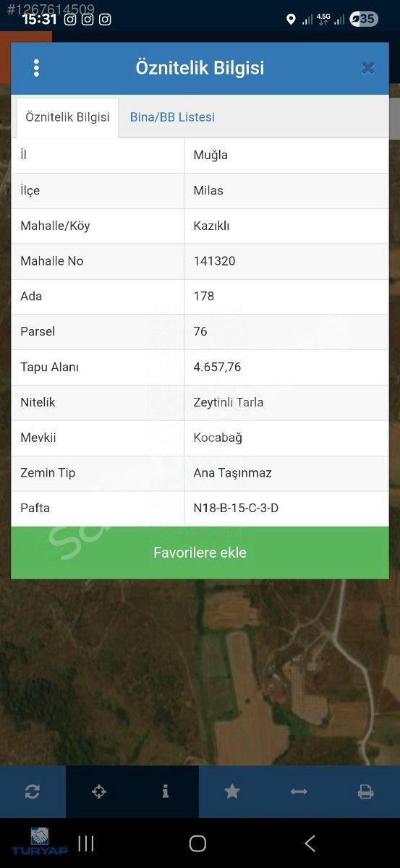Image resolution: width=400 pixels, height=868 pixels.
Task: Tap Android home button
Action: tap(197, 843)
